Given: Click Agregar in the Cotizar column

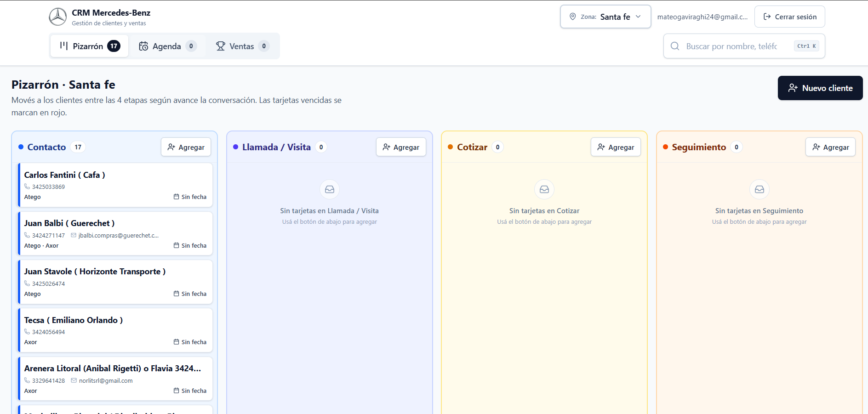Looking at the screenshot, I should (x=616, y=147).
